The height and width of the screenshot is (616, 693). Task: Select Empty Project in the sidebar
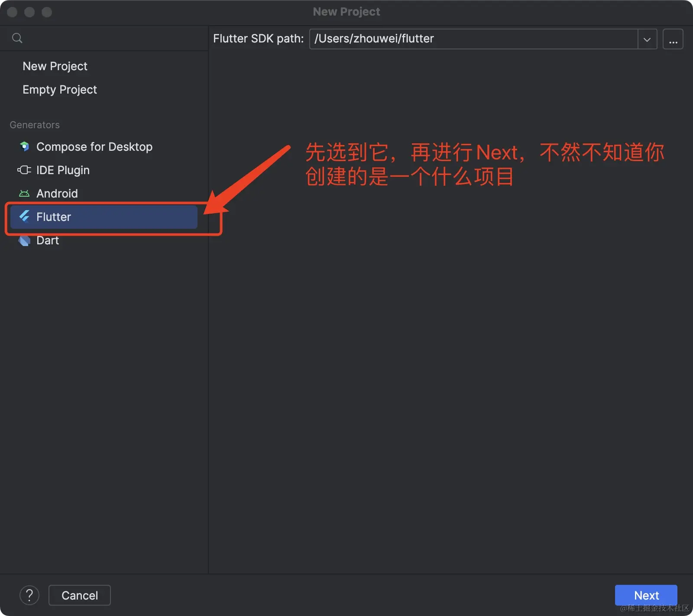(x=104, y=90)
